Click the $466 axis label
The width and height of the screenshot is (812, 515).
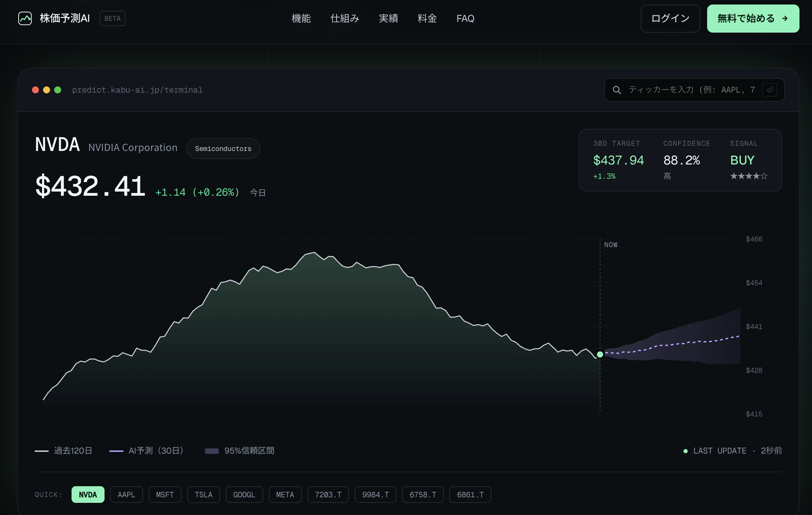pos(754,239)
